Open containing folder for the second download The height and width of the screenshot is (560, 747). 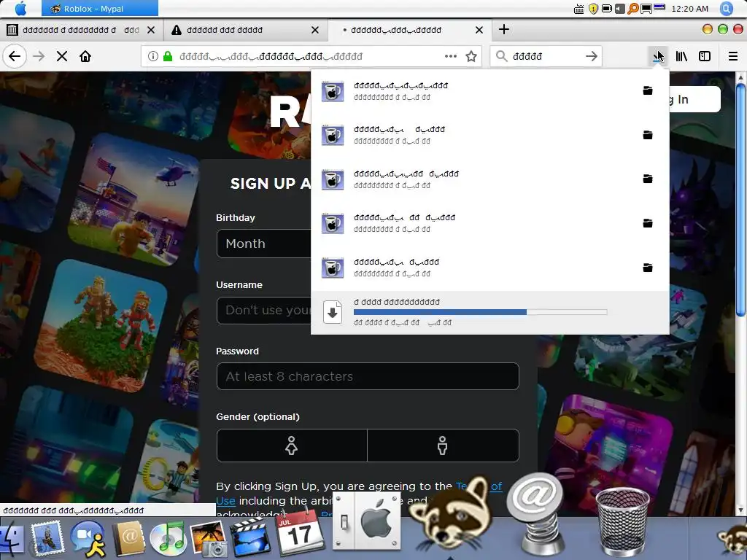coord(648,135)
